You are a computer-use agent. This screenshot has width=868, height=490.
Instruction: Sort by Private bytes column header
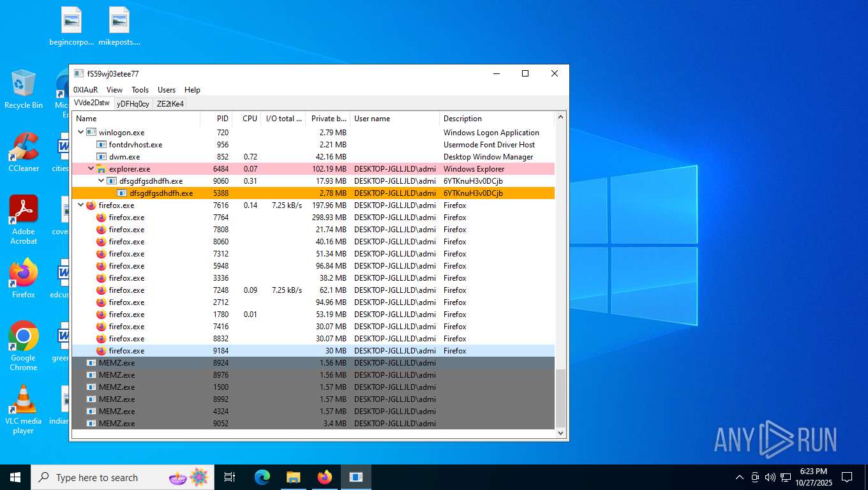coord(328,119)
